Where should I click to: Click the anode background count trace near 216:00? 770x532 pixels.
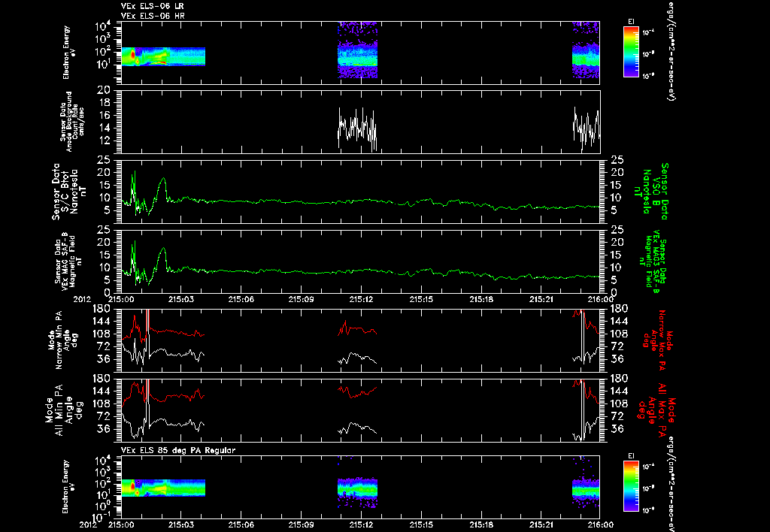tap(587, 128)
